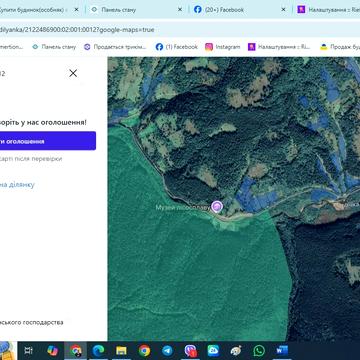Open the '(1) Facebook' bookmark
Viewport: 360px width, 360px height.
click(x=177, y=47)
